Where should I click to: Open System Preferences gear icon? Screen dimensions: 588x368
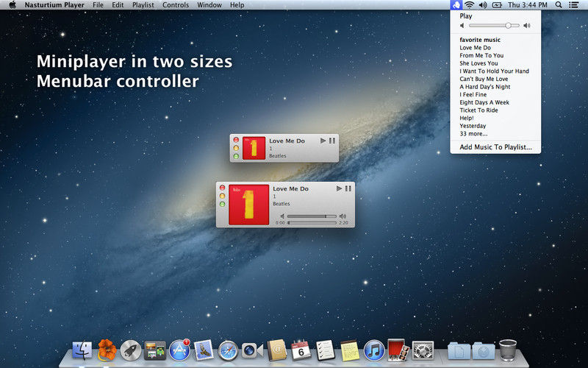click(423, 350)
